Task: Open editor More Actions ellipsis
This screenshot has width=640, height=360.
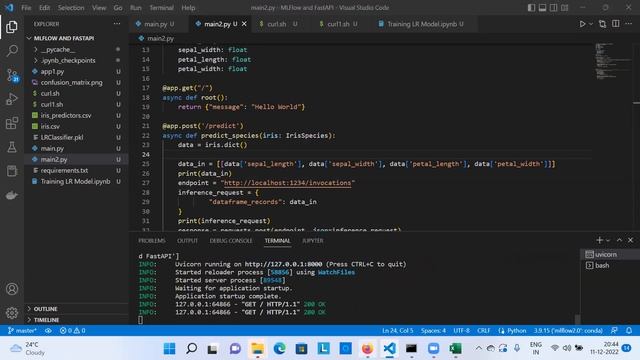Action: (629, 24)
